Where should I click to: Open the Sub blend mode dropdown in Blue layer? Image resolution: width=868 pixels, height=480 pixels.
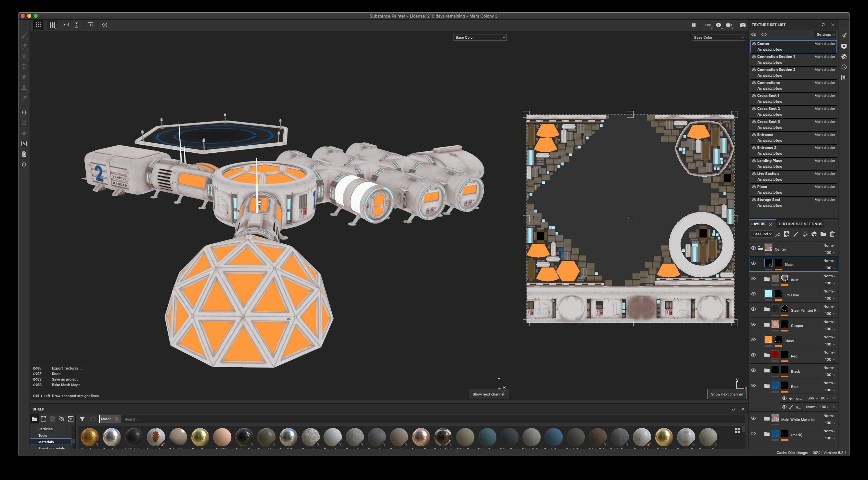[x=812, y=398]
